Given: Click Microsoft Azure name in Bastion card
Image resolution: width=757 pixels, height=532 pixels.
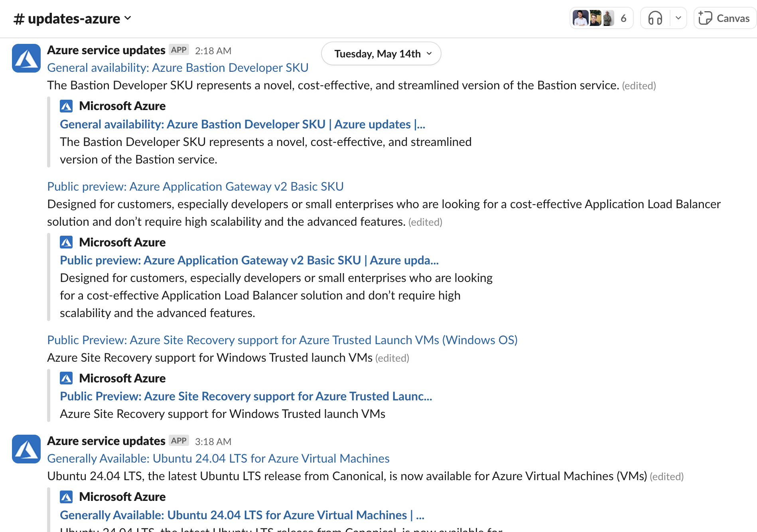Looking at the screenshot, I should [122, 106].
